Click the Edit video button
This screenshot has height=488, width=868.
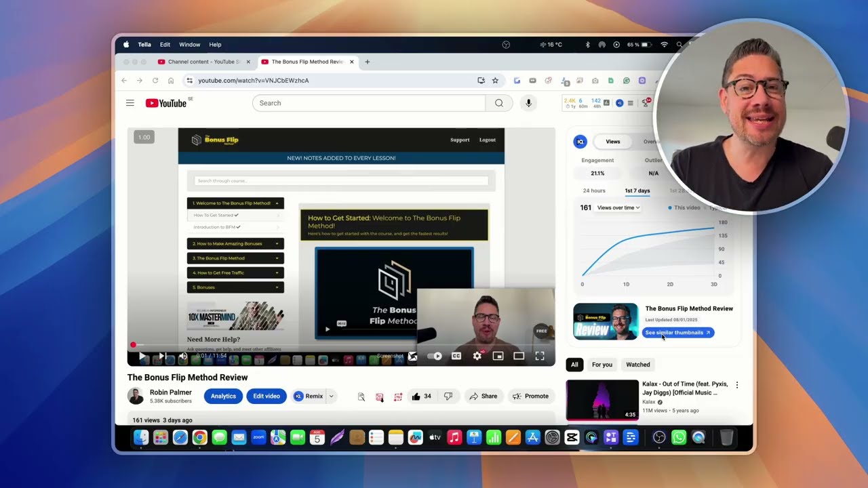pos(267,396)
